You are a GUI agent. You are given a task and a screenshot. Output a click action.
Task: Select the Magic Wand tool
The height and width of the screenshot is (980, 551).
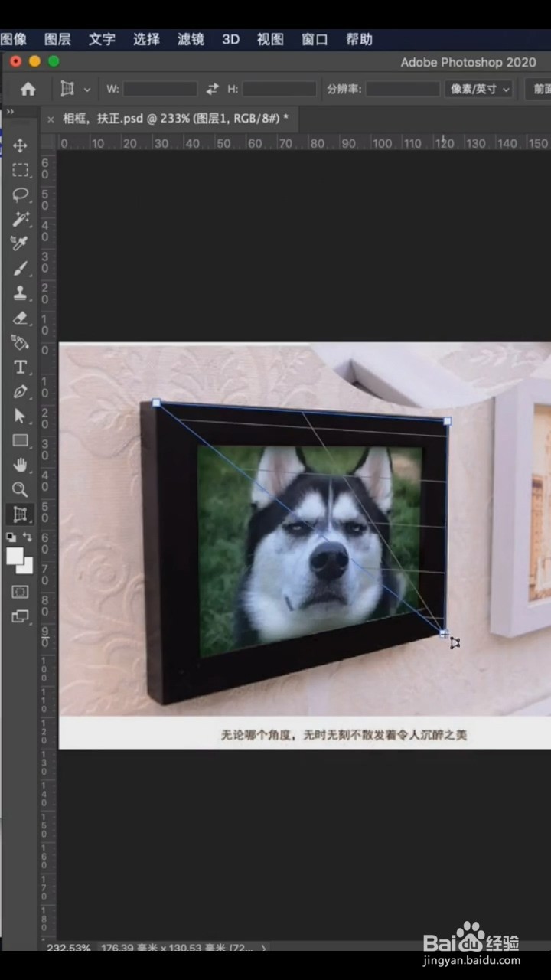tap(21, 219)
